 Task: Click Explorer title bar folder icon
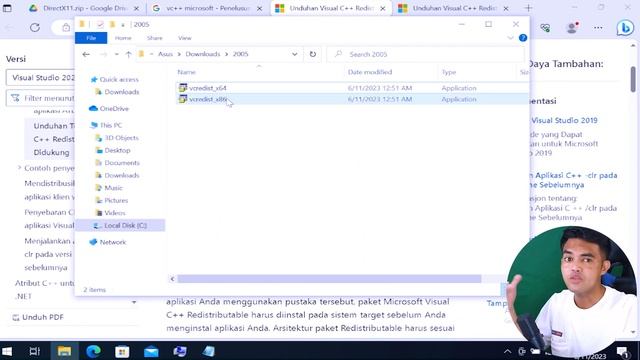[x=82, y=24]
